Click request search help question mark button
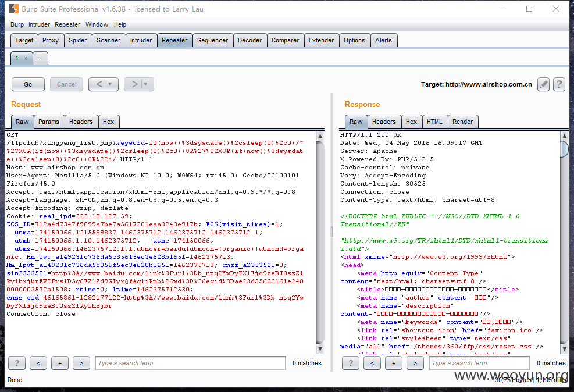 point(17,363)
